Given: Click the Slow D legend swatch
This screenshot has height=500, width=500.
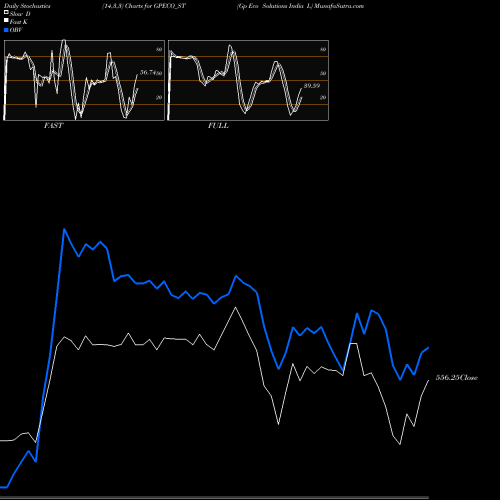Looking at the screenshot, I should tap(6, 12).
